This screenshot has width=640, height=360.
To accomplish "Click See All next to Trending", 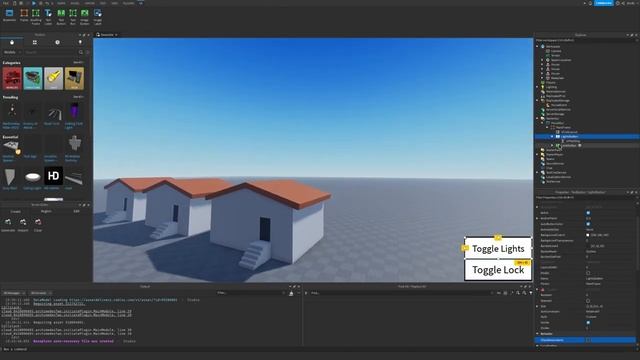I will coord(78,97).
